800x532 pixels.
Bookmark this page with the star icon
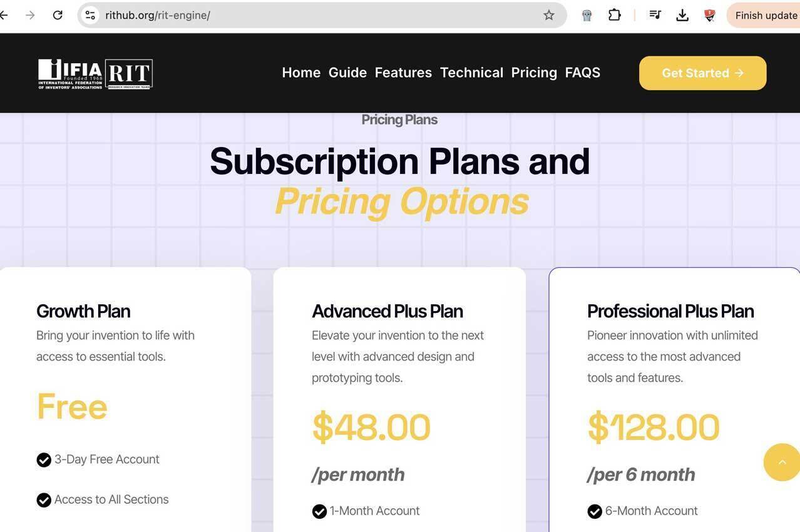(549, 15)
